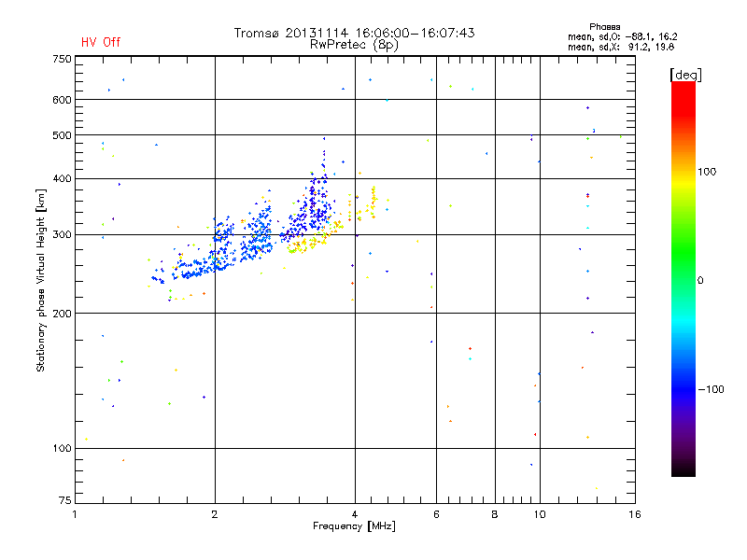Click the 'Frequency [MHz]' axis title
Screen dimensions: 747x560
coord(354,526)
